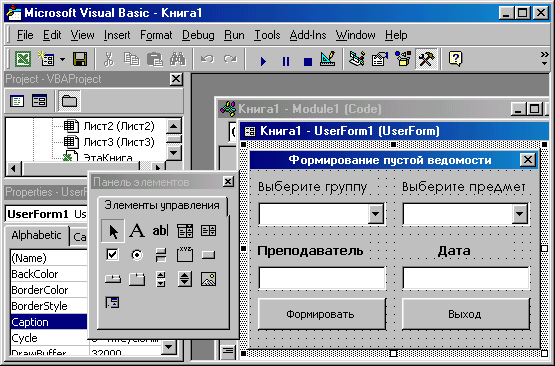Click the Undo toolbar icon
The image size is (555, 366).
click(207, 59)
